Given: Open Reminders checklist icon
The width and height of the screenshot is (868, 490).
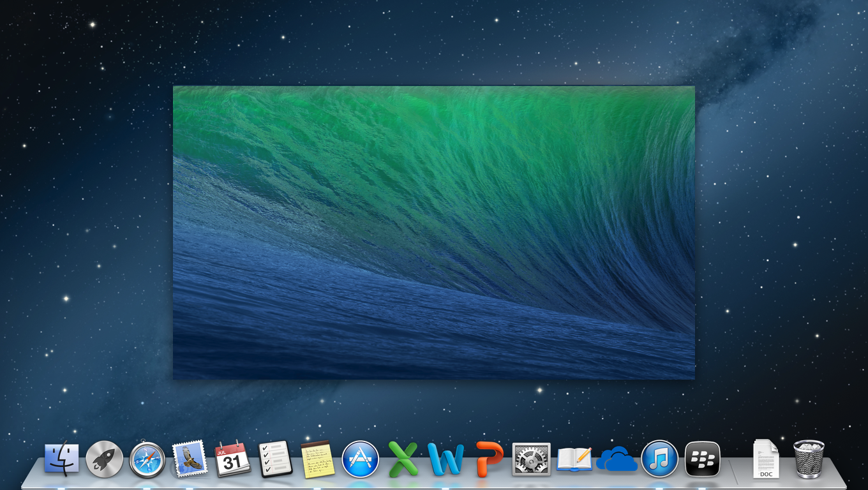Looking at the screenshot, I should pos(275,459).
